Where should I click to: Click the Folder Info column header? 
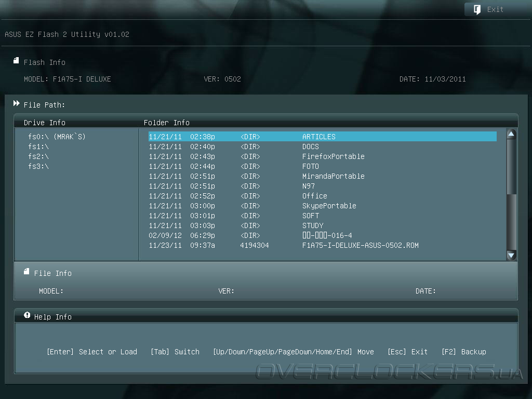(167, 123)
